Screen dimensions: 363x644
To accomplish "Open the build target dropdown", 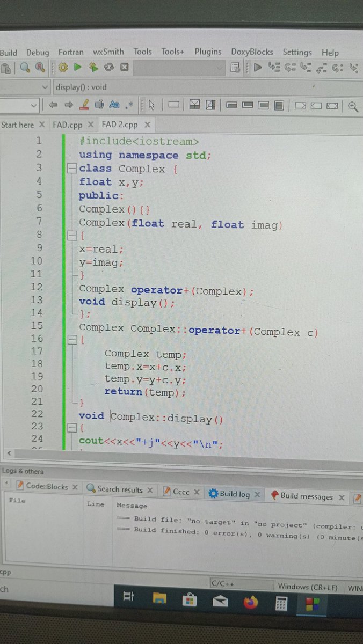I will click(179, 68).
